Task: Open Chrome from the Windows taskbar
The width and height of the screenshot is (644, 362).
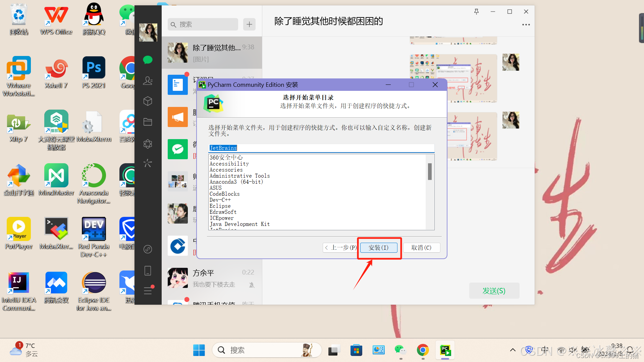Action: (423, 350)
